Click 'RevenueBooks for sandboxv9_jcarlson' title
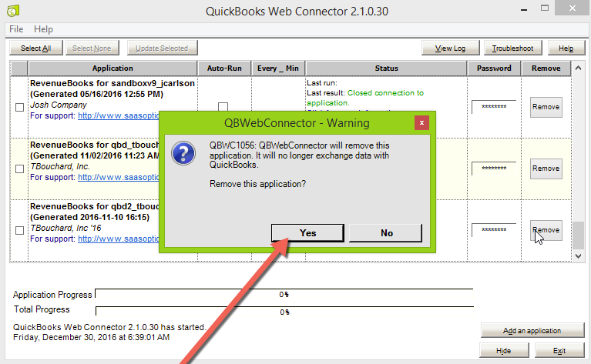 click(112, 83)
